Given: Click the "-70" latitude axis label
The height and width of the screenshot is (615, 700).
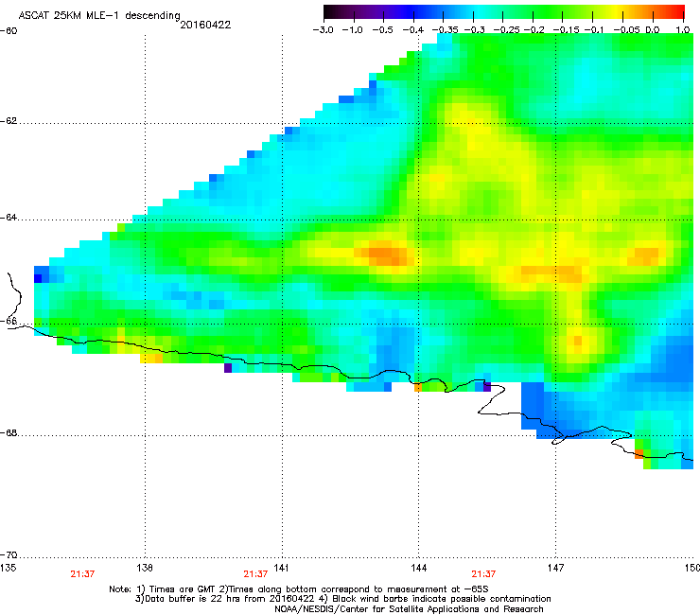Looking at the screenshot, I should [x=9, y=554].
